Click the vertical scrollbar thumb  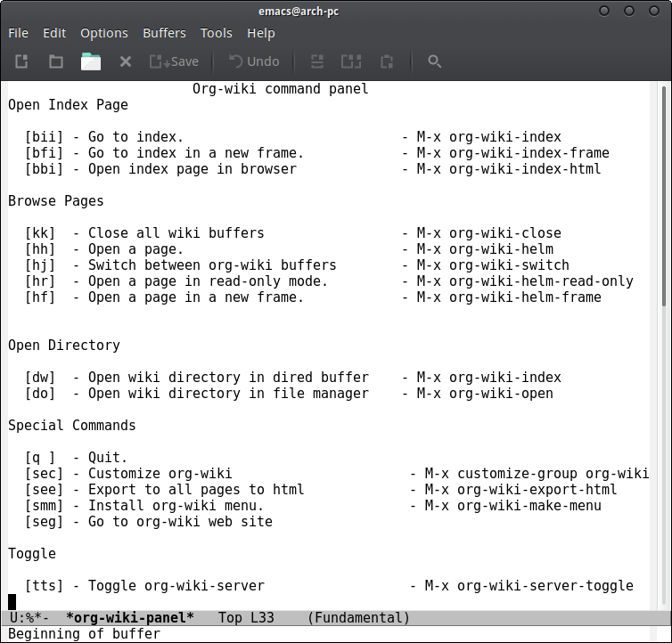click(x=664, y=196)
